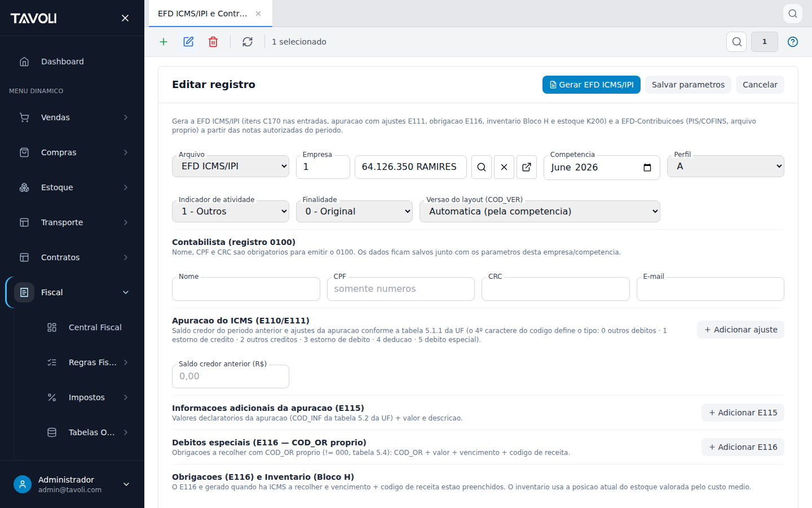Image resolution: width=812 pixels, height=508 pixels.
Task: Search empresa with the magnifier button
Action: [x=482, y=167]
